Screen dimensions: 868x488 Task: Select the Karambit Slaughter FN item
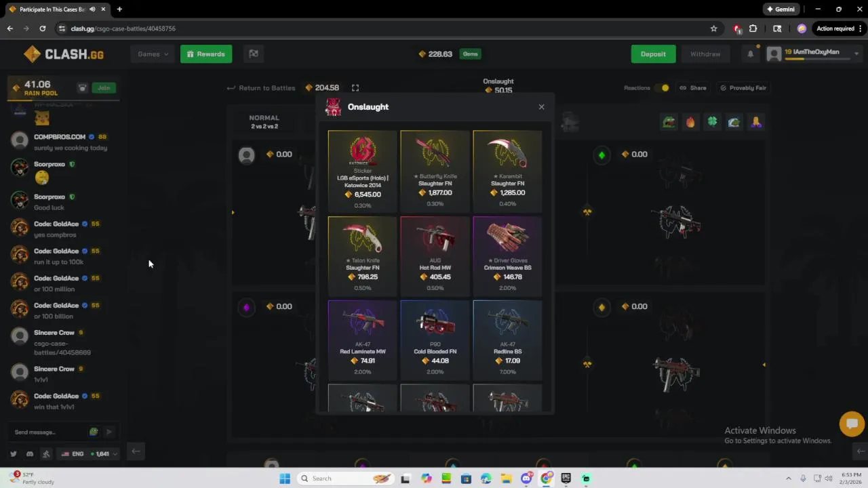[507, 171]
